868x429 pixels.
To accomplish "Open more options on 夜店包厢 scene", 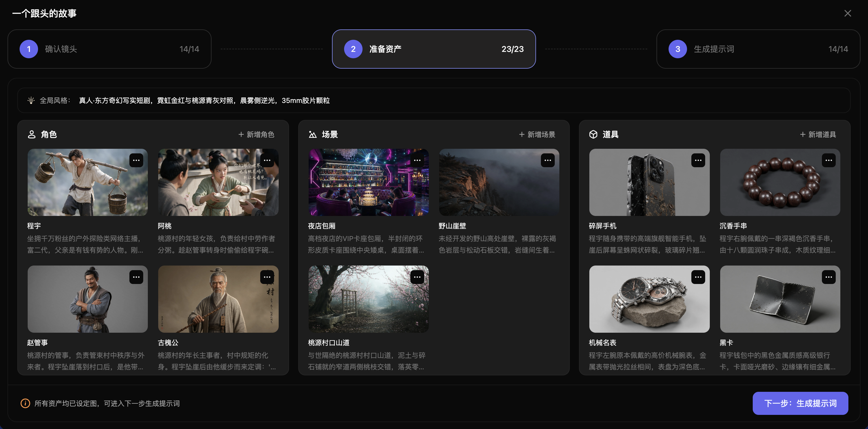I will 417,160.
